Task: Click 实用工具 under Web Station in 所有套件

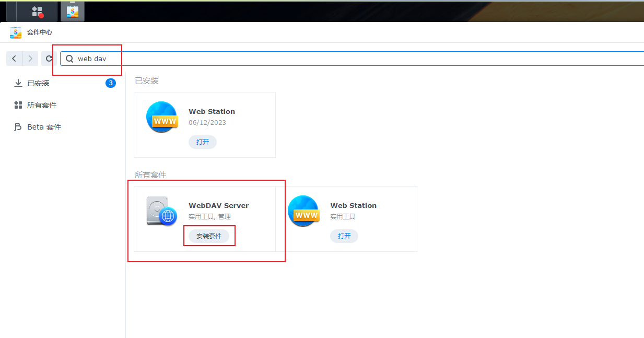Action: (x=343, y=216)
